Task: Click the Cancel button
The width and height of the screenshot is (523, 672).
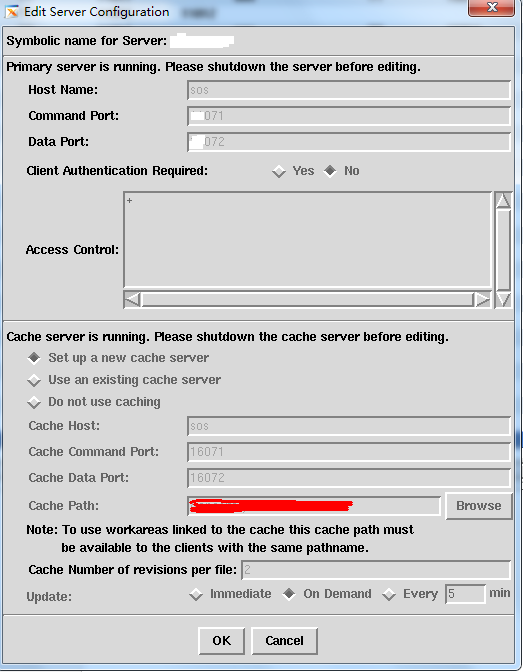Action: pos(284,641)
